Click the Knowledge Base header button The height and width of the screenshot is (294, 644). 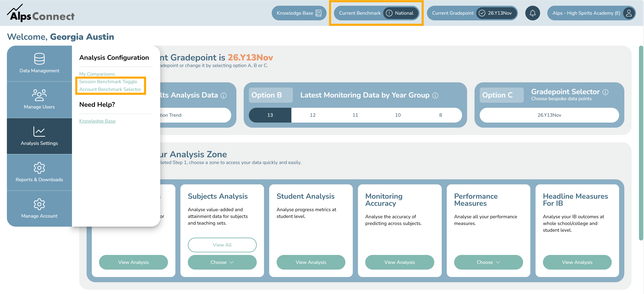click(x=299, y=13)
